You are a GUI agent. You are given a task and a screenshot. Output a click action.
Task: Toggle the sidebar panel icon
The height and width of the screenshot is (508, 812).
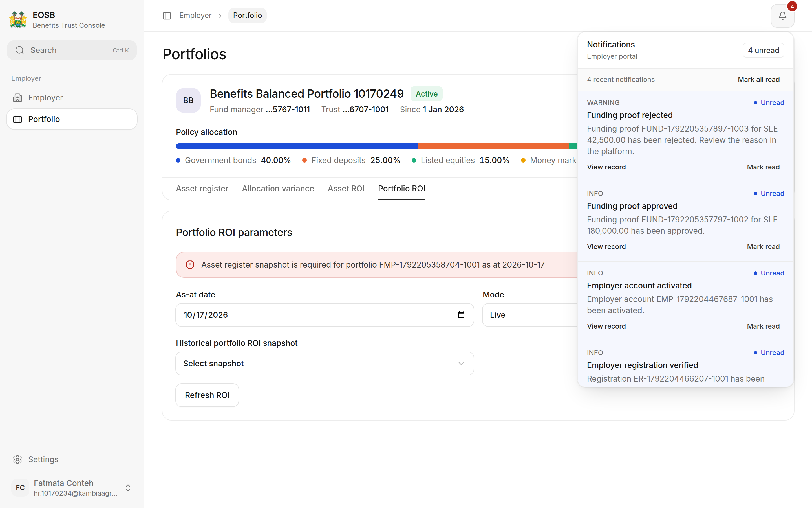click(167, 16)
